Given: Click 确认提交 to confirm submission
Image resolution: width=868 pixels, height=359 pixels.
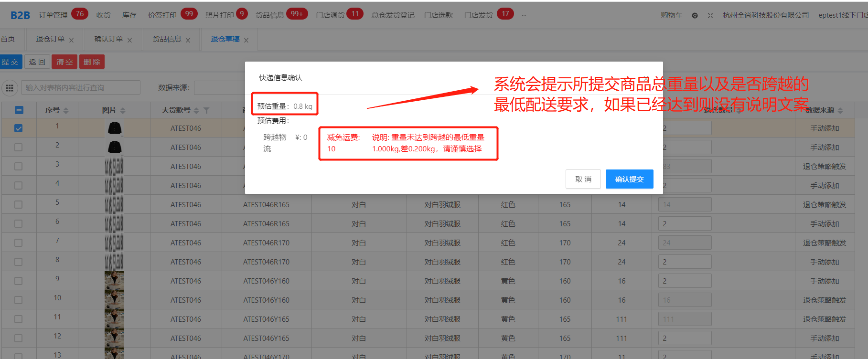Looking at the screenshot, I should [629, 179].
